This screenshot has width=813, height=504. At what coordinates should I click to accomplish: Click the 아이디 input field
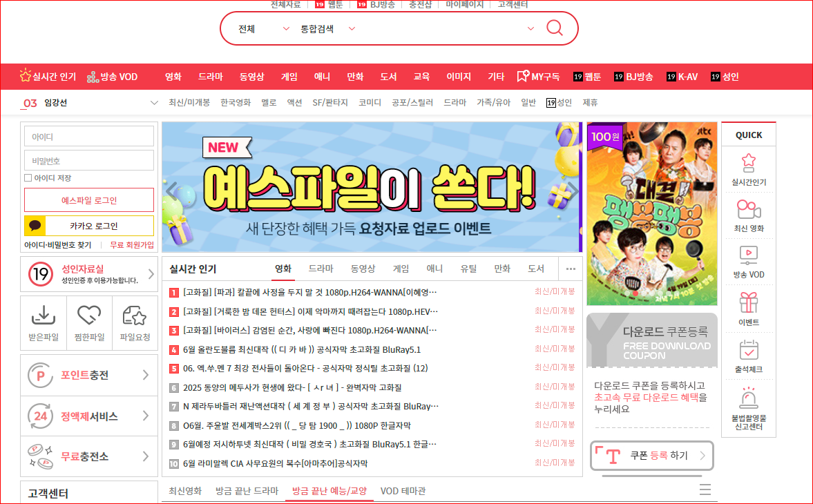[x=89, y=137]
